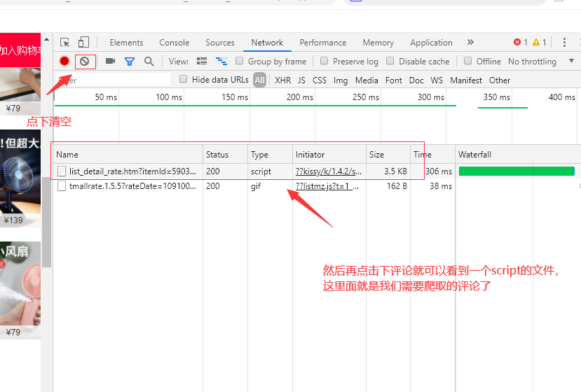Filter requests by XHR

tap(283, 80)
